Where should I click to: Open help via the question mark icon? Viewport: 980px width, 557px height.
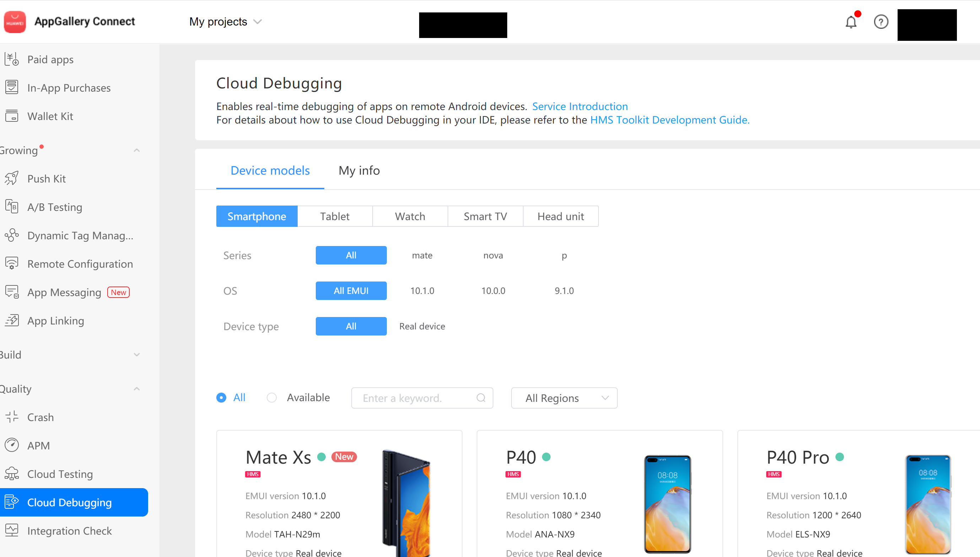pyautogui.click(x=881, y=22)
